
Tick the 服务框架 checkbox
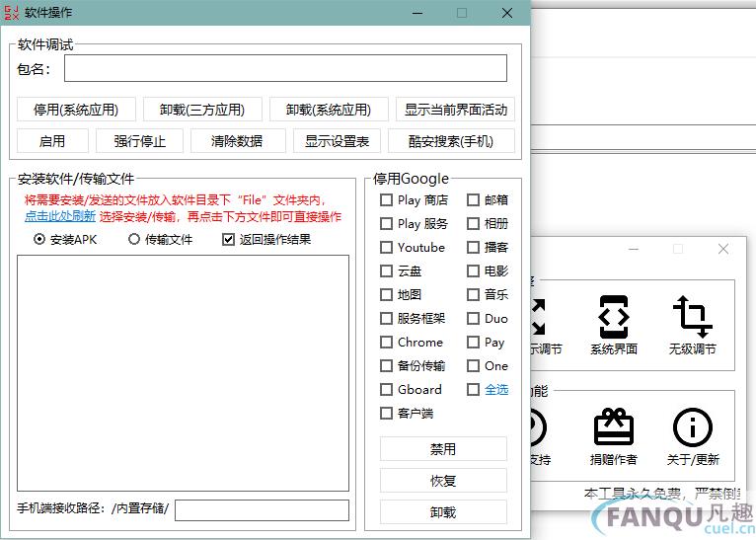click(x=386, y=318)
